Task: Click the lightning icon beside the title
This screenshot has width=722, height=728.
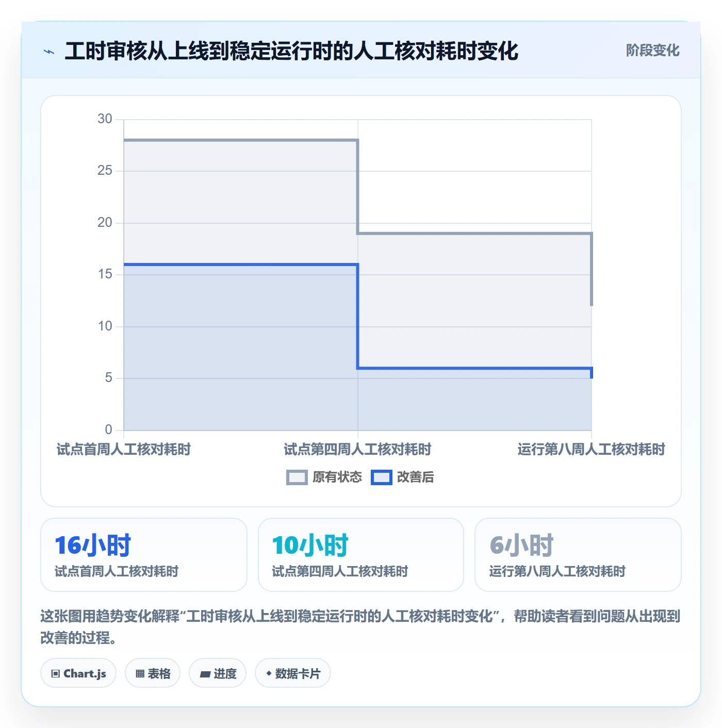Action: 49,52
